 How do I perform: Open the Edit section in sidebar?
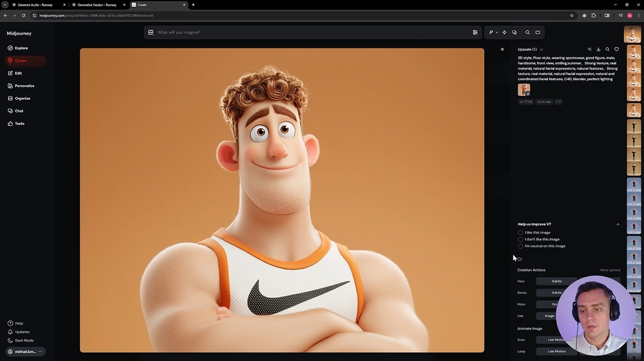(15, 73)
